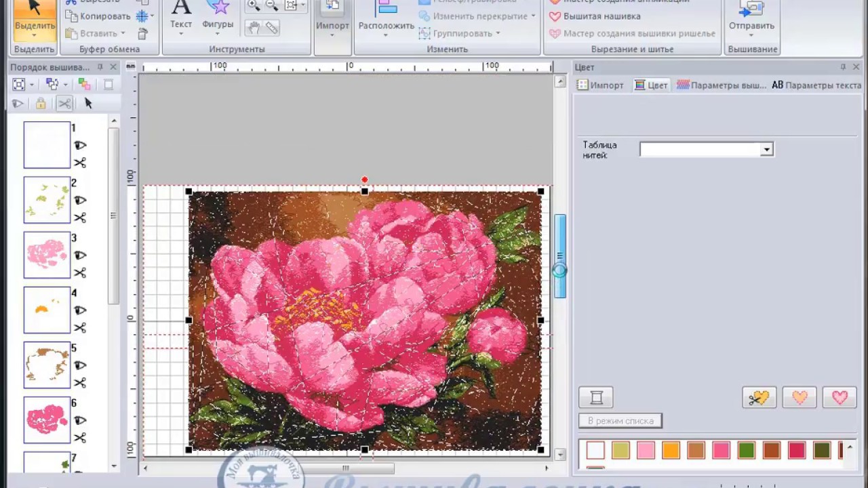Click the В режим списка button

[620, 421]
